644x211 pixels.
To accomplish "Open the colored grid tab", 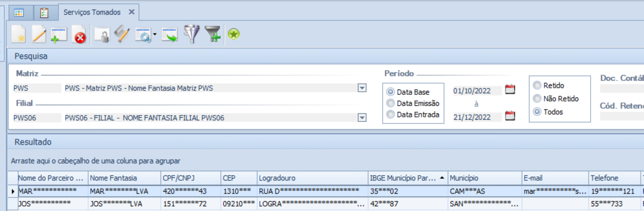I will pos(18,12).
